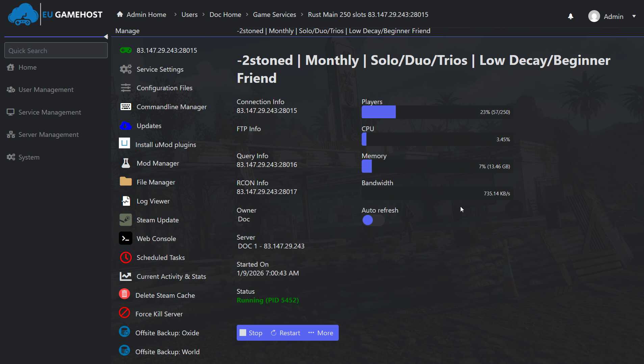Force Kill the server

(x=159, y=314)
